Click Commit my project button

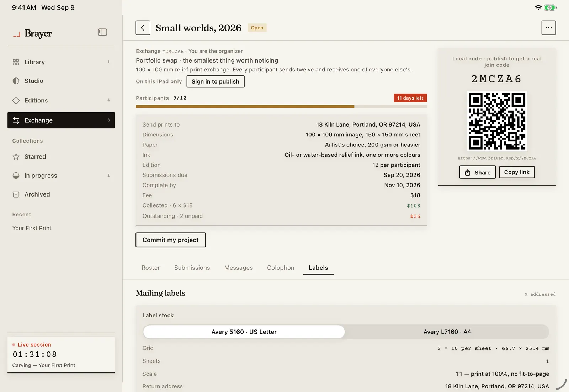(171, 240)
